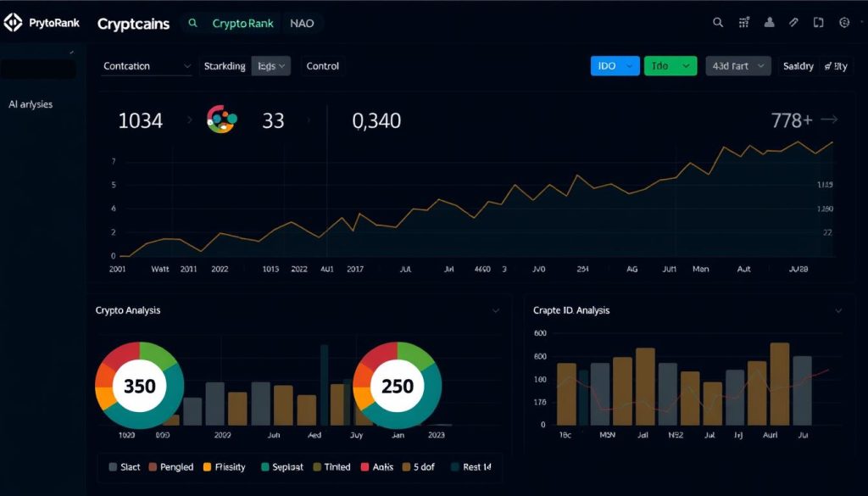868x496 pixels.
Task: Click the JU88 axis label
Action: 798,269
